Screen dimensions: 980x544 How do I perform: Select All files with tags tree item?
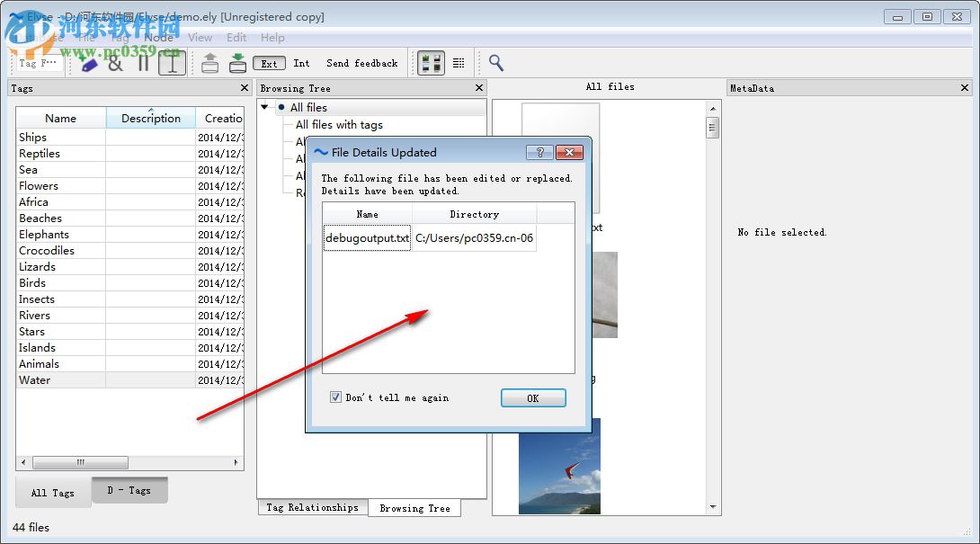[x=339, y=125]
